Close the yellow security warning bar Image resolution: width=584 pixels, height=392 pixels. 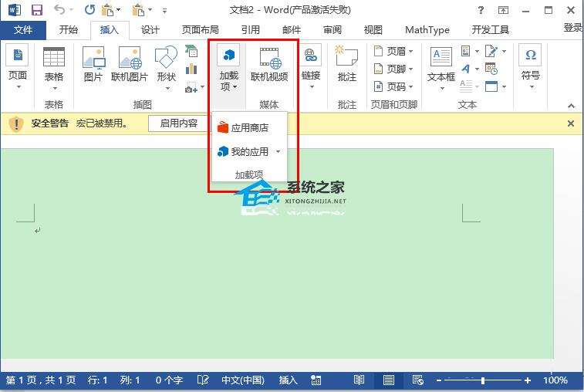(x=571, y=123)
